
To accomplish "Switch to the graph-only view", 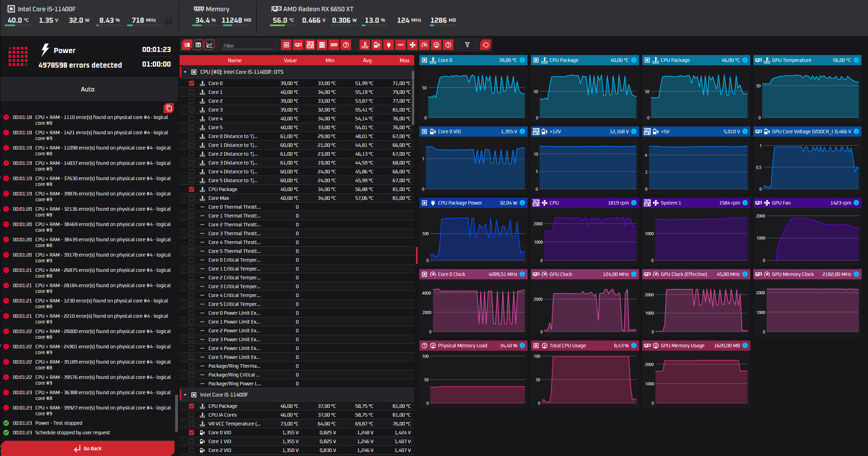I will point(210,45).
